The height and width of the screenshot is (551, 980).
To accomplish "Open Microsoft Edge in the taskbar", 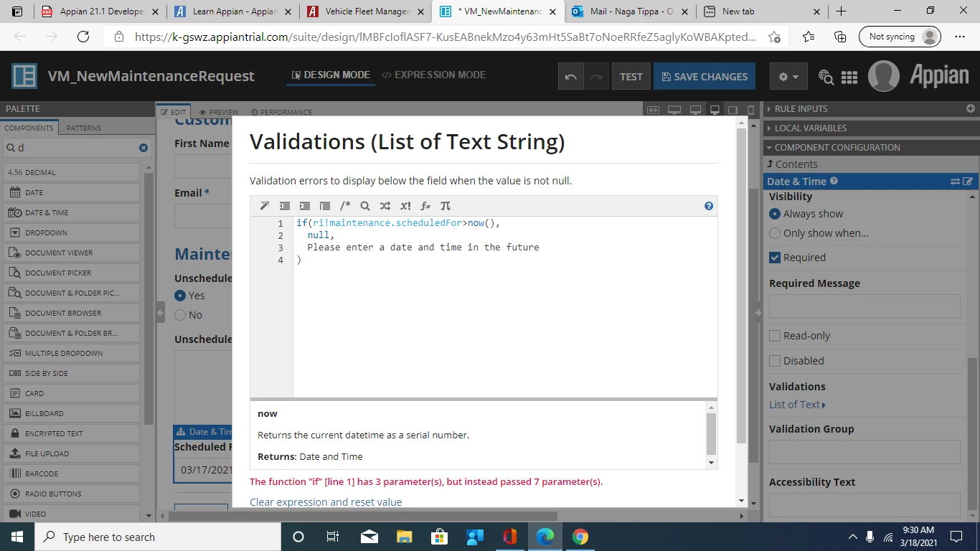I will pos(545,537).
